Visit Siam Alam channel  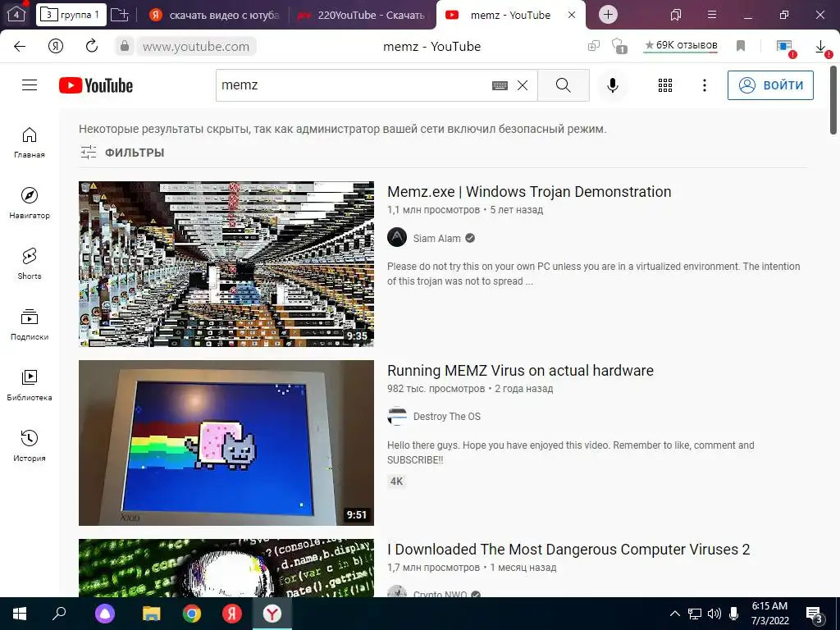click(x=436, y=239)
